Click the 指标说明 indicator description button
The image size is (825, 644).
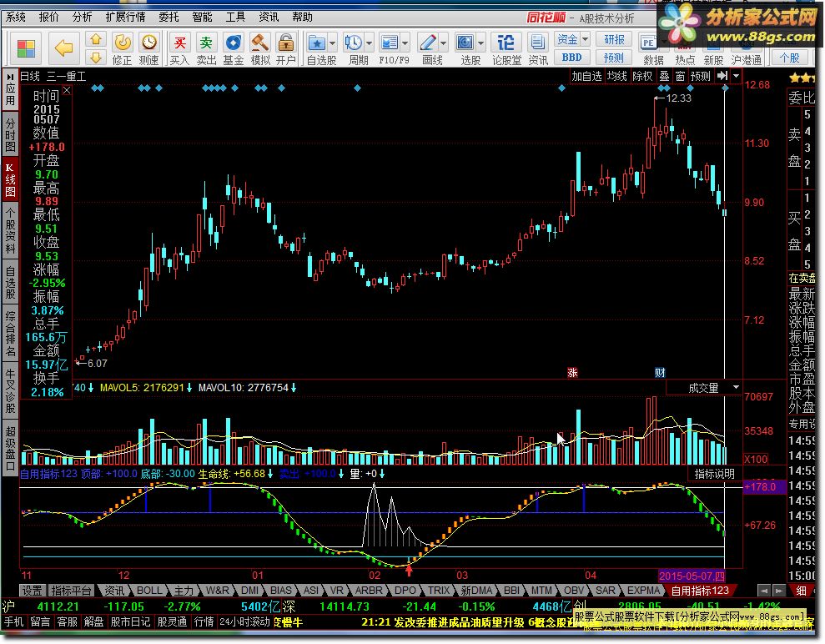[714, 474]
